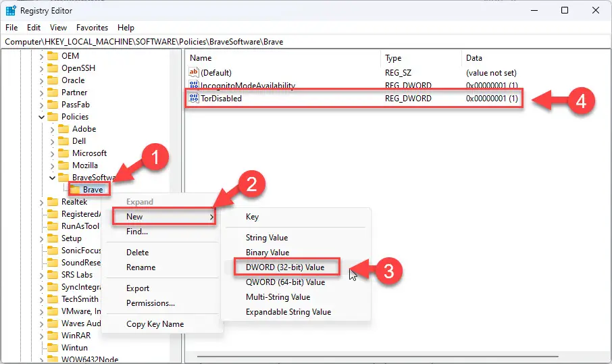Expand the WinRAR tree node
Screen dimensions: 612x364
coord(41,336)
